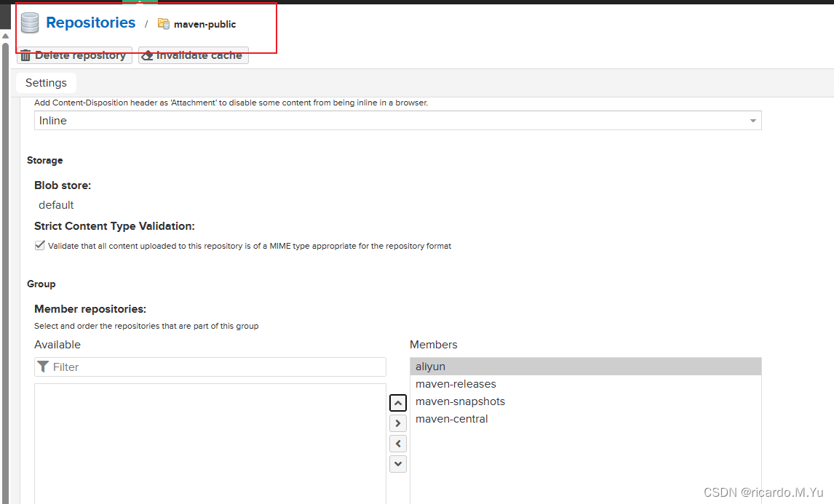Open the Content-Disposition Inline dropdown
The image size is (834, 504).
(x=752, y=120)
